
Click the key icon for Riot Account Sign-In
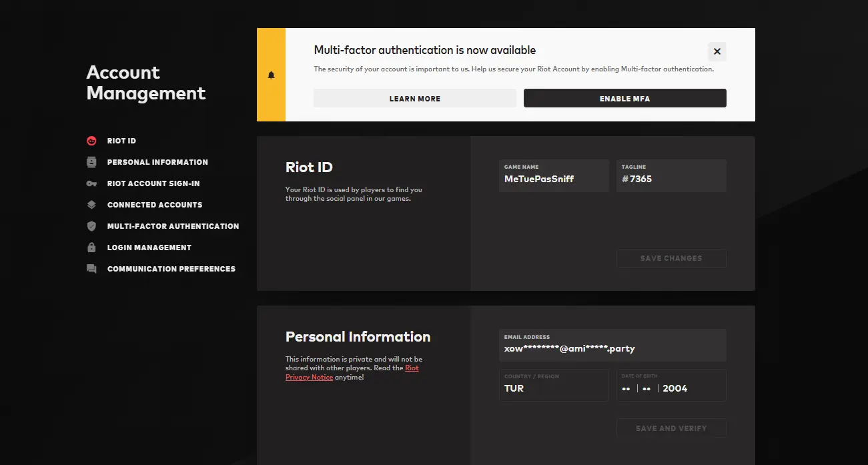pyautogui.click(x=91, y=183)
